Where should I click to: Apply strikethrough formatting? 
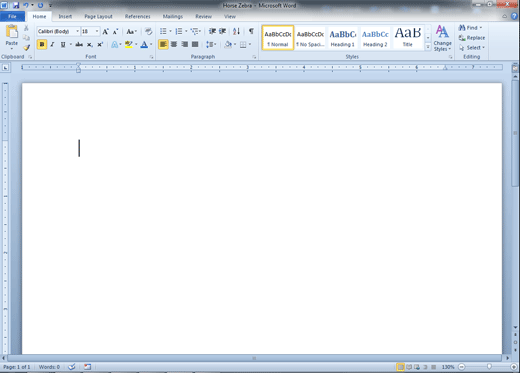coord(79,44)
